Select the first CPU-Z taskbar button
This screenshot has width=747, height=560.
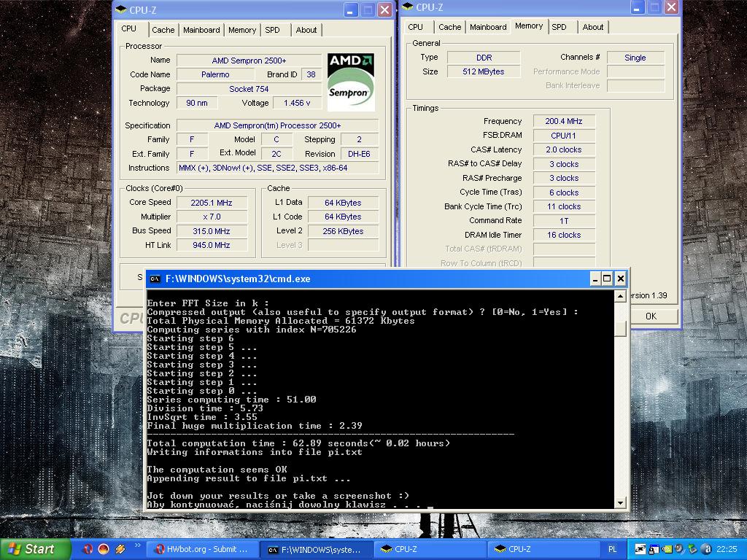pos(429,549)
